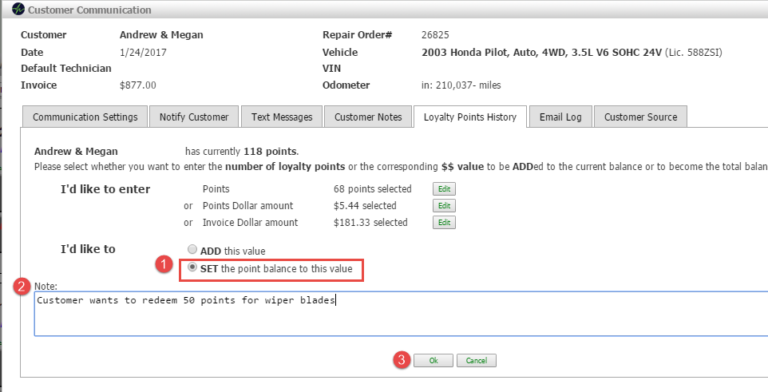Confirm with the Ok button
The image size is (768, 392).
point(433,361)
